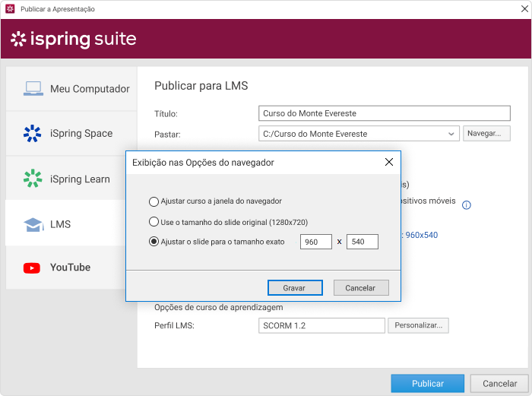Click the Título: label
Image resolution: width=532 pixels, height=396 pixels.
click(166, 114)
